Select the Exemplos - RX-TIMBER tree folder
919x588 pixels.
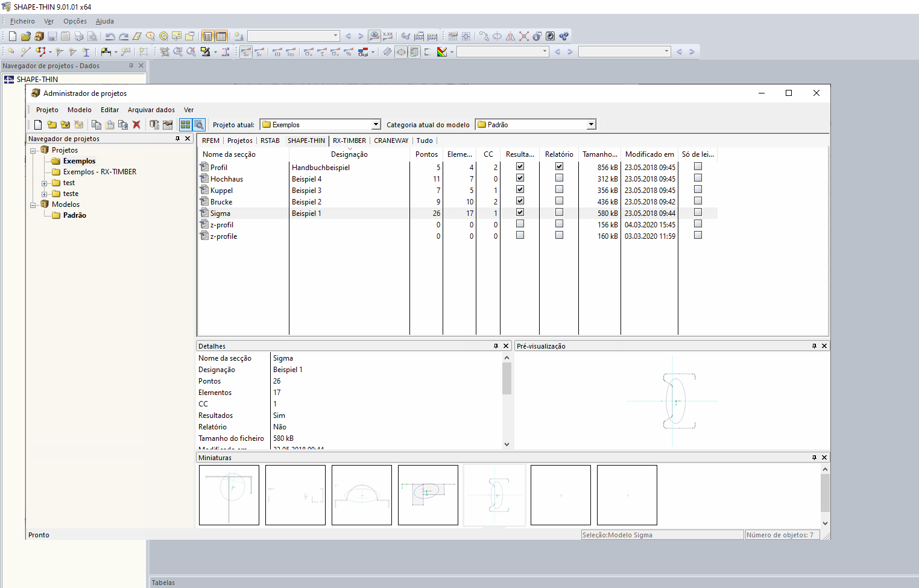[x=99, y=172]
